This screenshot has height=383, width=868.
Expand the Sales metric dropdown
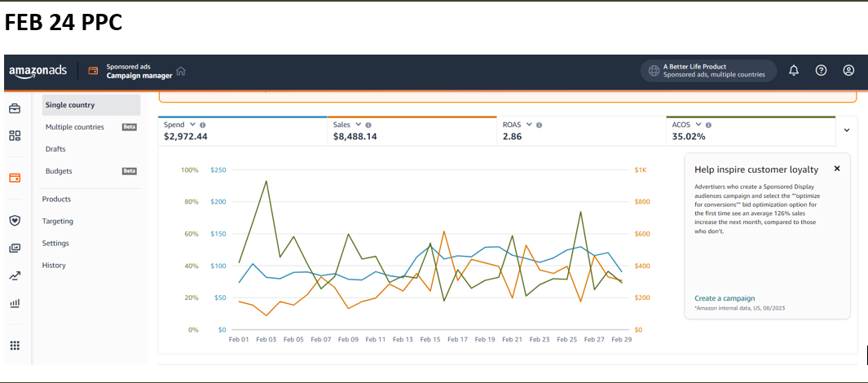click(359, 125)
